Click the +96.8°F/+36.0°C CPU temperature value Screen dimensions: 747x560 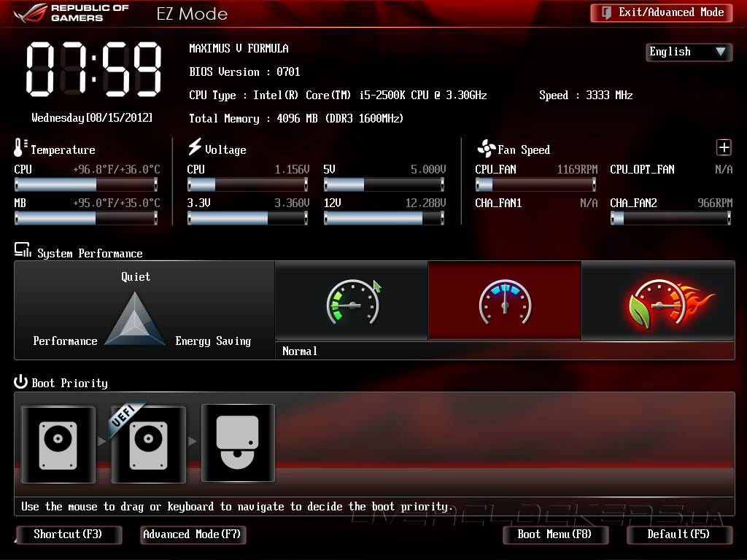pos(117,169)
